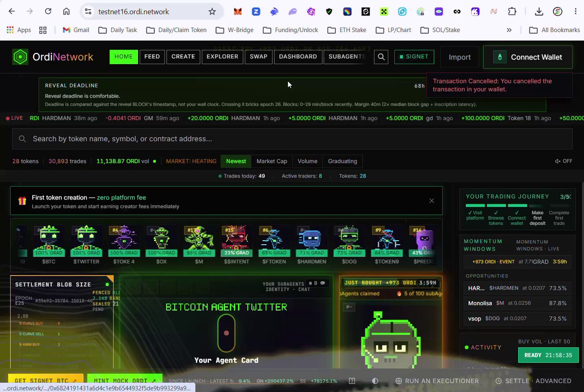Open Chrome three-dot menu
584x392 pixels.
(x=575, y=11)
